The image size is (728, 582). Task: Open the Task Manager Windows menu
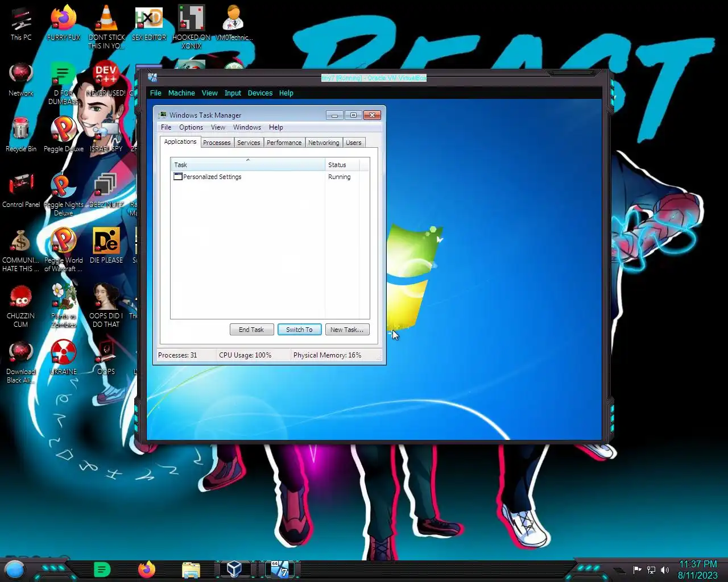point(247,127)
